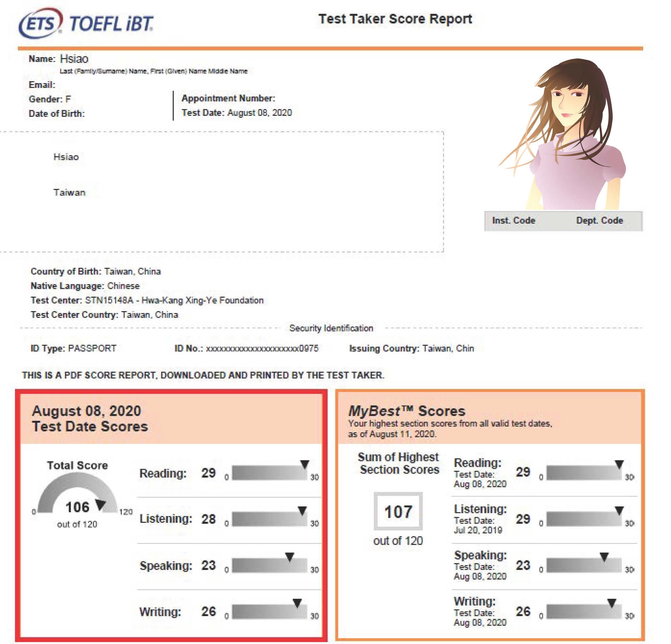The image size is (671, 644).
Task: Click the PDF score report disclaimer line
Action: 203,375
